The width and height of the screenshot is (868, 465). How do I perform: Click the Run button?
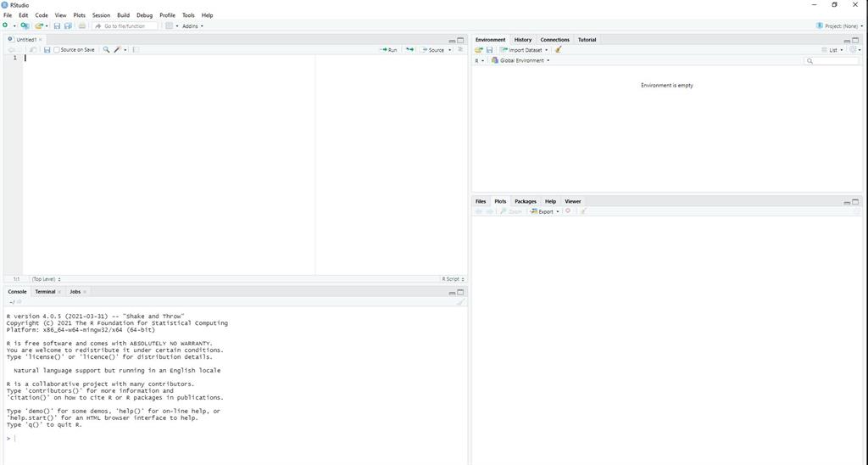388,50
